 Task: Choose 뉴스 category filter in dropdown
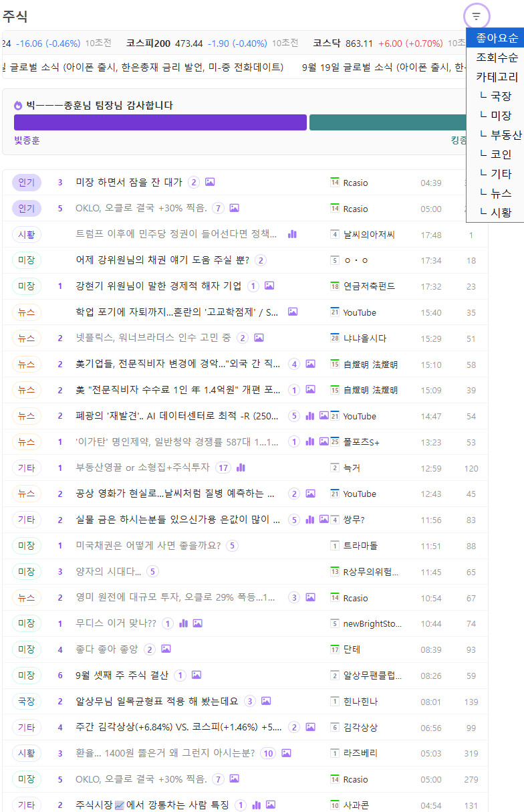(x=495, y=193)
